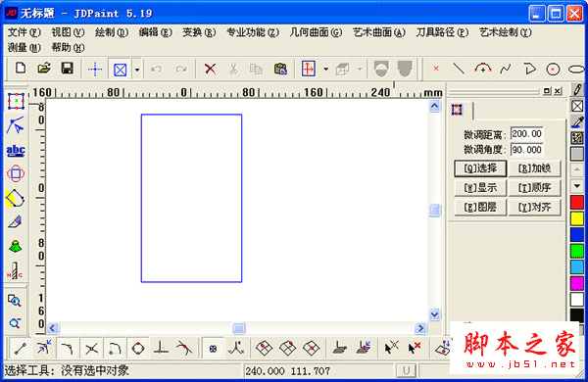Click the copy icon in toolbar
This screenshot has height=382, width=588.
(x=256, y=69)
